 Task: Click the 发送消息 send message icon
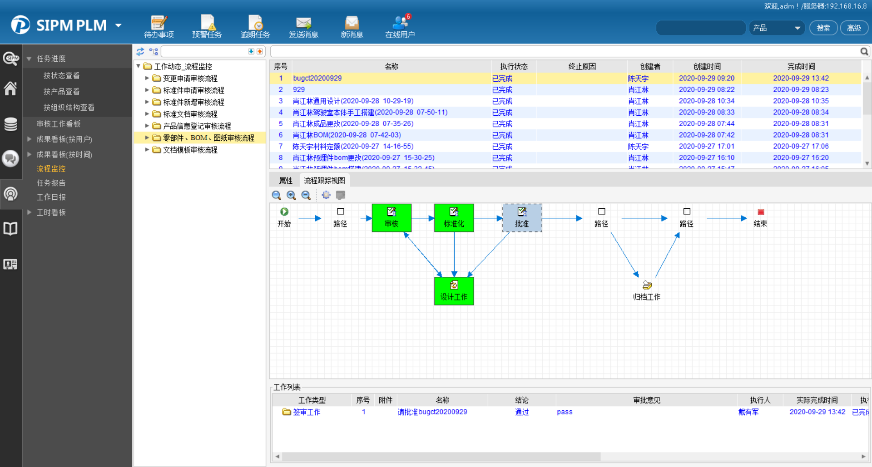click(x=303, y=25)
